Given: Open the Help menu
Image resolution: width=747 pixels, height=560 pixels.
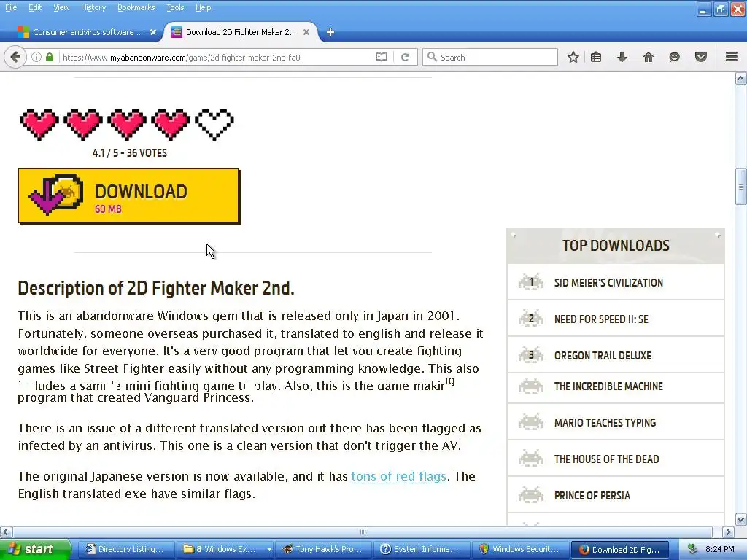Looking at the screenshot, I should [x=203, y=7].
